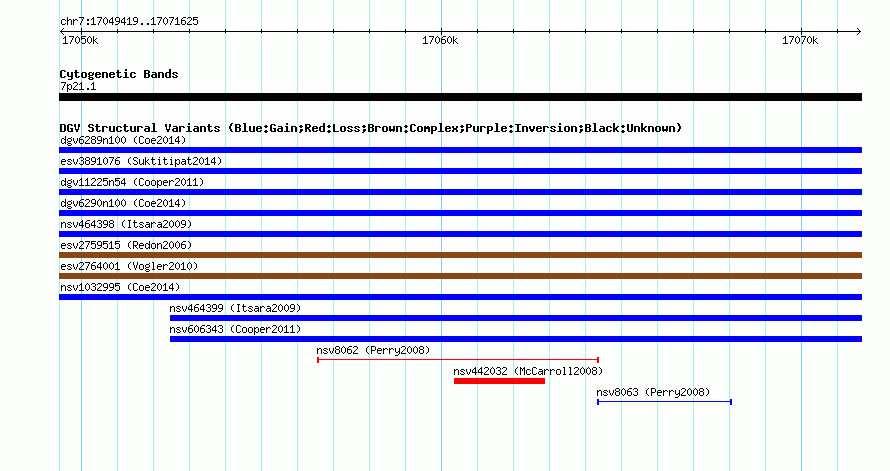
Task: Click the dgv11225n54 (Cooper2011) label
Action: 132,182
